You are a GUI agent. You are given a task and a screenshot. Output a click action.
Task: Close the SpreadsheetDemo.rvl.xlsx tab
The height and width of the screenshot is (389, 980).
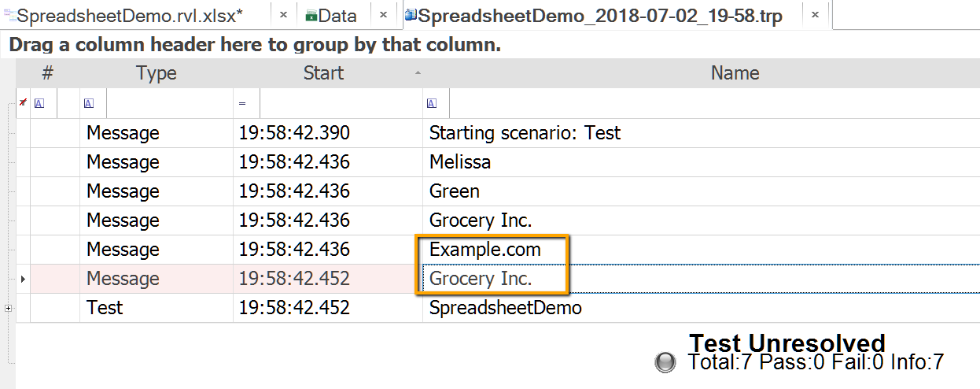(x=283, y=15)
